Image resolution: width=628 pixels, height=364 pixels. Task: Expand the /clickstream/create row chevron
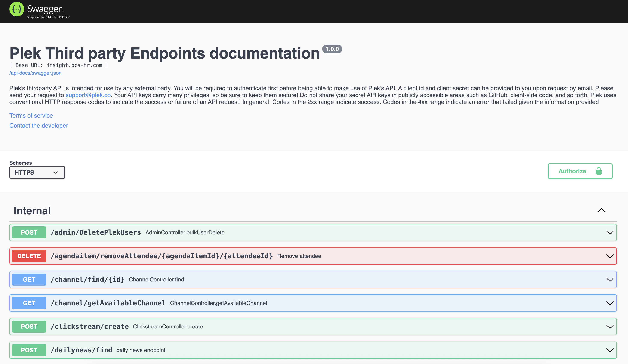pos(610,327)
